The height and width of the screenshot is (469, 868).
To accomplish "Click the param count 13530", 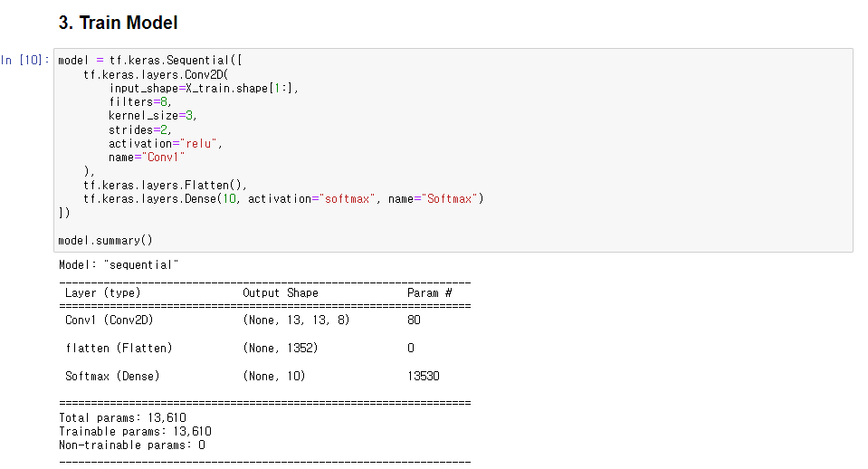I will [424, 376].
